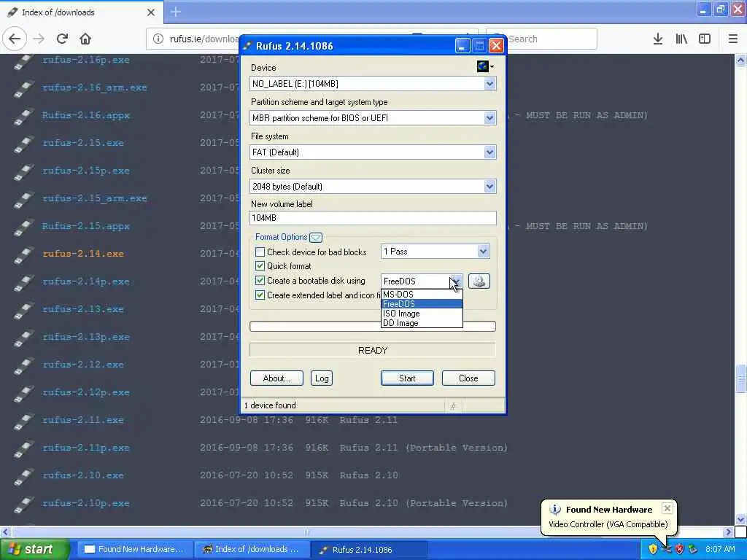Click the Rufus progress bar
The width and height of the screenshot is (747, 560).
[373, 326]
